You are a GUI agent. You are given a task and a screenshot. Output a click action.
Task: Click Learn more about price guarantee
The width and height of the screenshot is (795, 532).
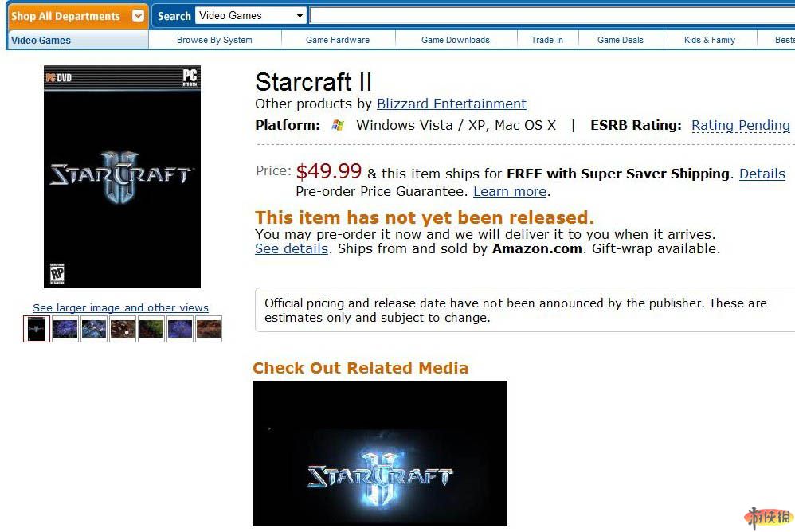[x=510, y=191]
